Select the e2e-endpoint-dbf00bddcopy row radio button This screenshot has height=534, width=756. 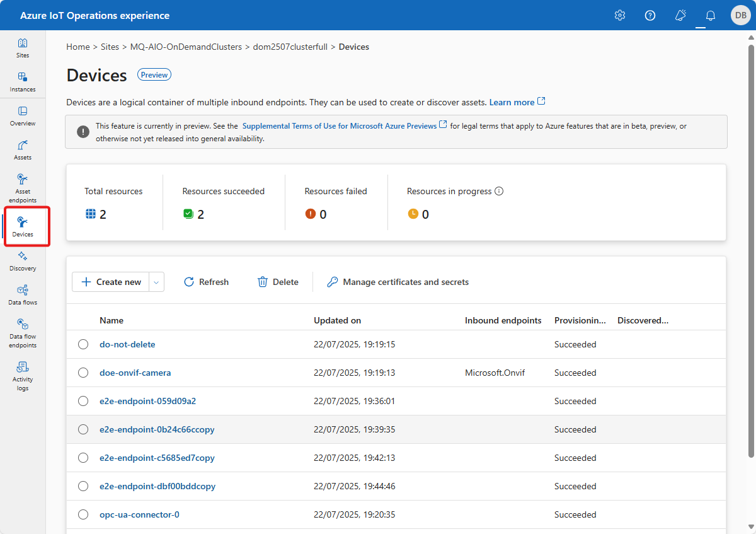click(x=83, y=486)
